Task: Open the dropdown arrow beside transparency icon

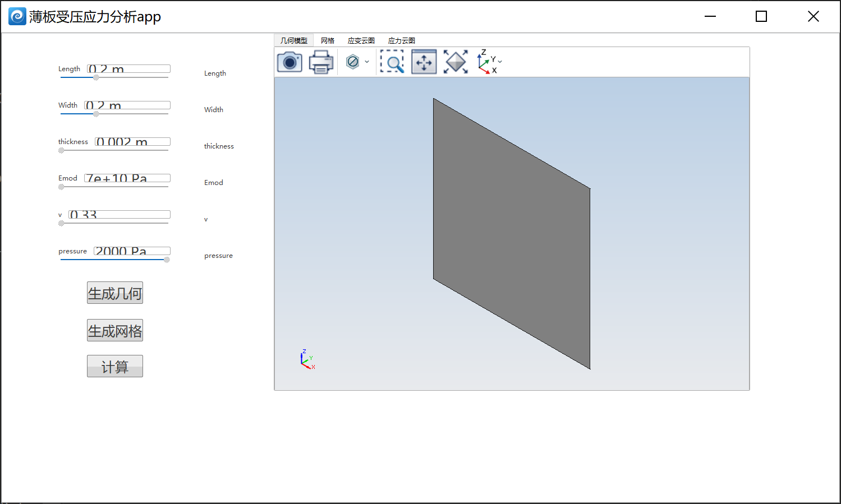Action: pos(367,62)
